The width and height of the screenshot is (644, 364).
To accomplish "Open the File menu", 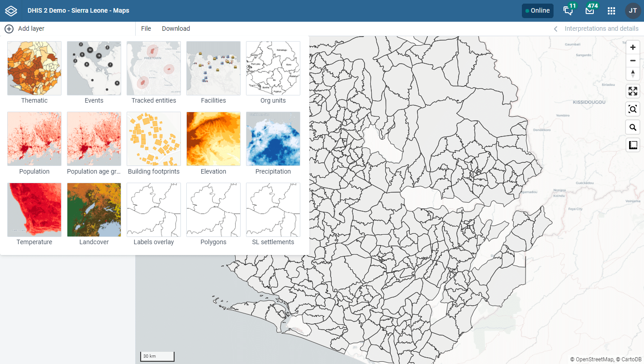I will (x=146, y=28).
